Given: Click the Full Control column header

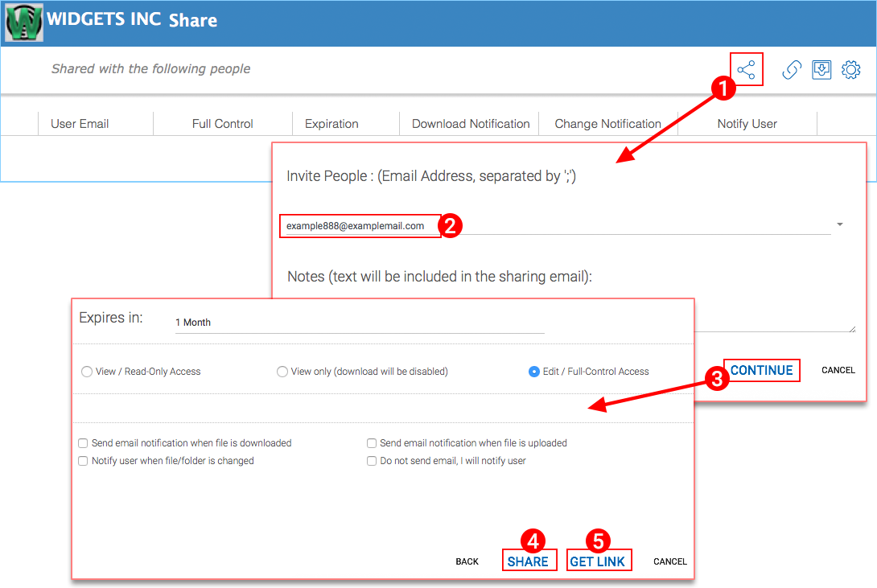Looking at the screenshot, I should (223, 124).
